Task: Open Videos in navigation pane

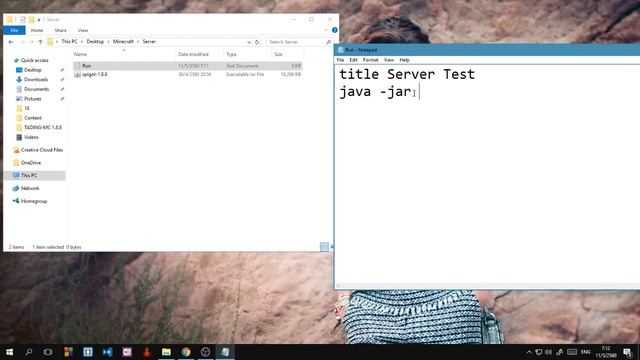Action: (31, 137)
